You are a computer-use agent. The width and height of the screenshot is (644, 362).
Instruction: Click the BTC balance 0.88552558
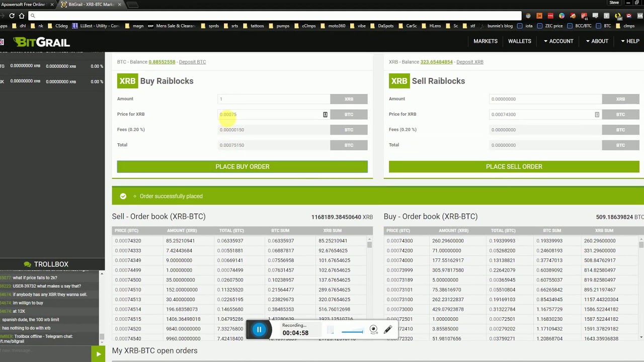(162, 62)
